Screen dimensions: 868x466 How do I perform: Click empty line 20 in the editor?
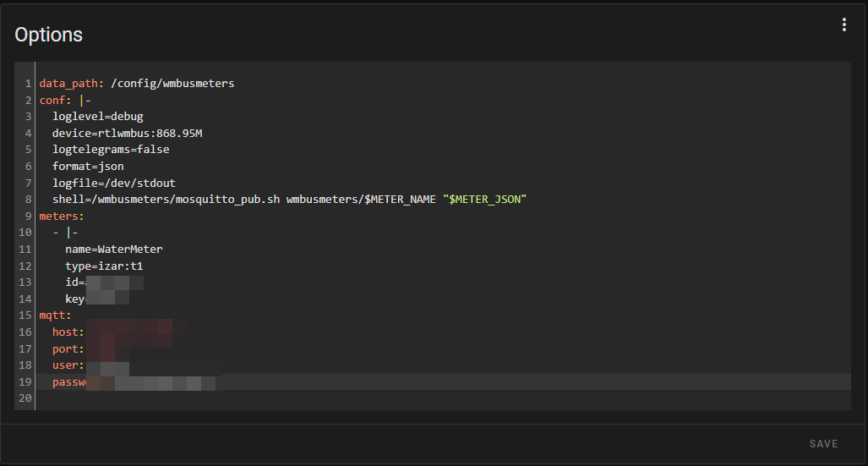(443, 398)
